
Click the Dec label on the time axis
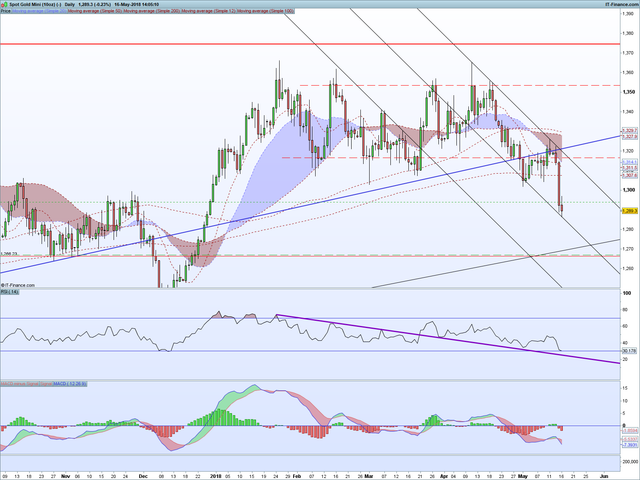pos(143,476)
